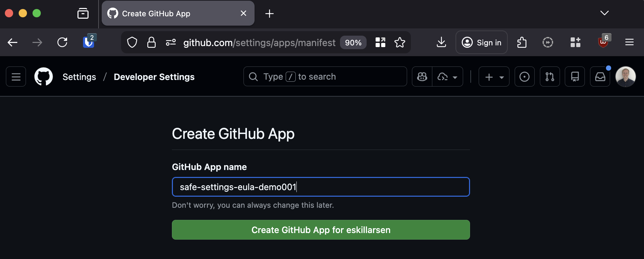Click the dashed circle play extension icon
Image resolution: width=644 pixels, height=259 pixels.
click(x=548, y=43)
